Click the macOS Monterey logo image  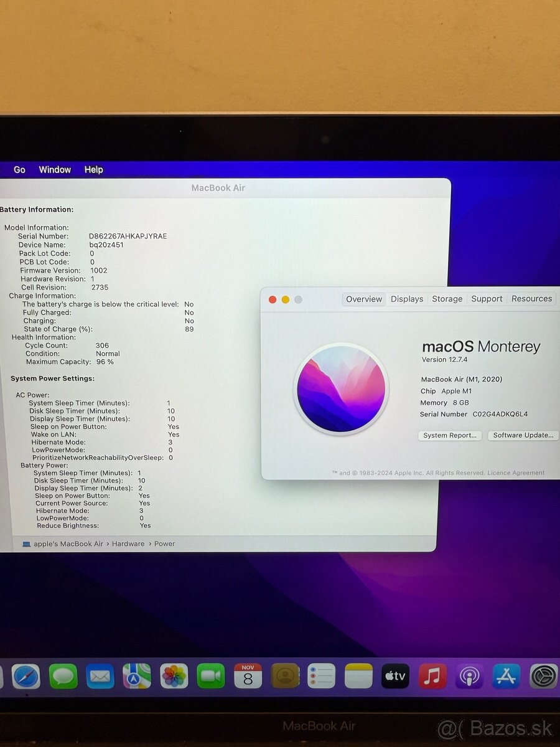[x=342, y=389]
